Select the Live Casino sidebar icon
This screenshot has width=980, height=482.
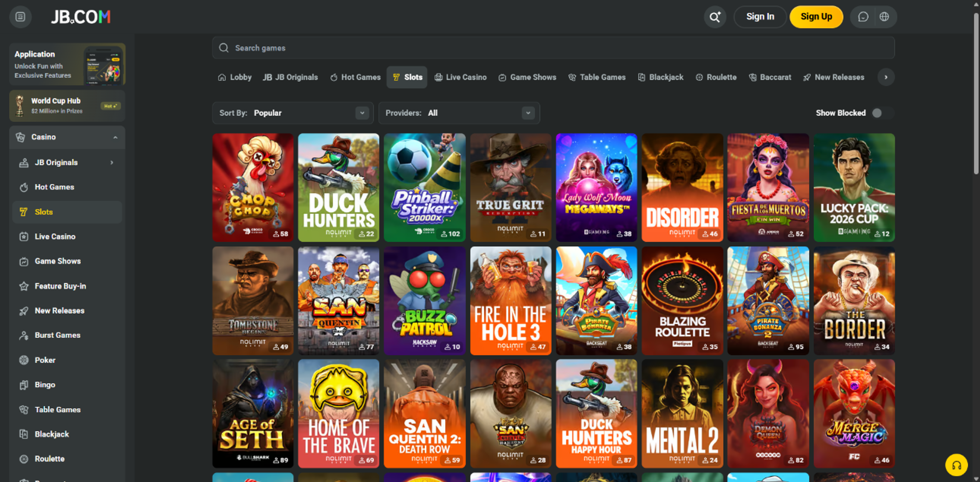pyautogui.click(x=23, y=237)
